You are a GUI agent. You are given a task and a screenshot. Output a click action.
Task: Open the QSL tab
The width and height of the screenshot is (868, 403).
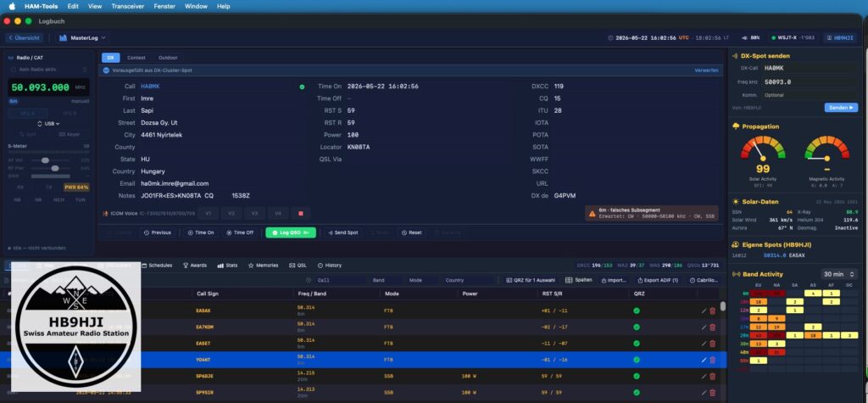coord(298,266)
